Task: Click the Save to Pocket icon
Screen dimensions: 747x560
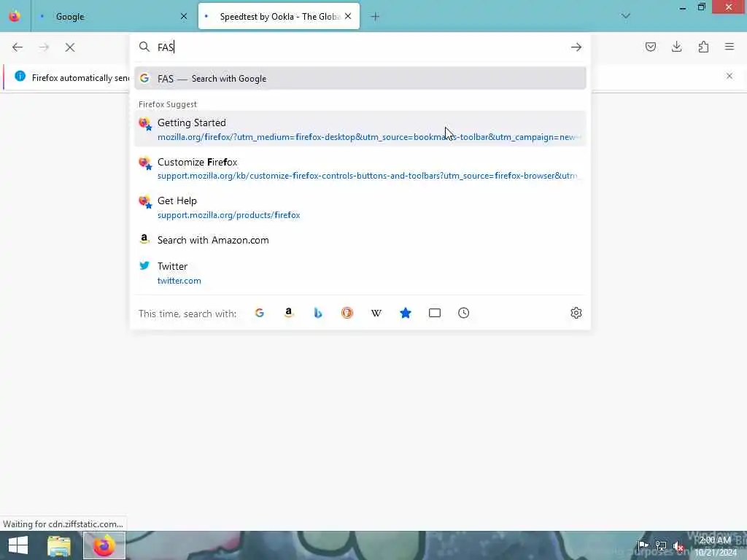Action: [650, 47]
